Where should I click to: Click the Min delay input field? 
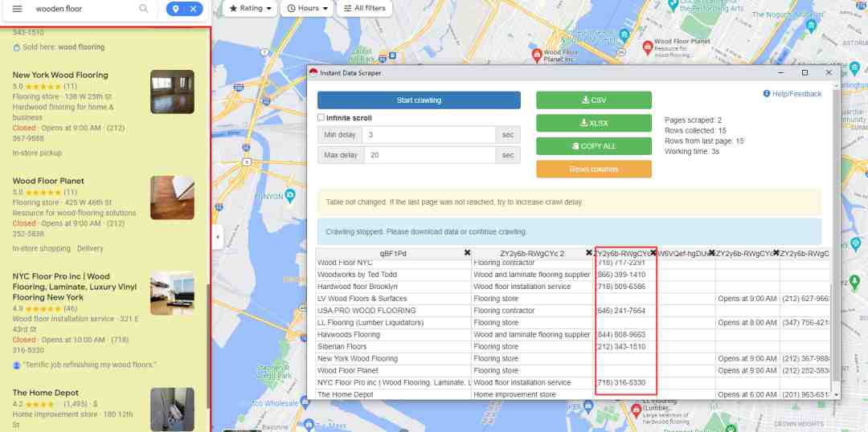coord(428,135)
